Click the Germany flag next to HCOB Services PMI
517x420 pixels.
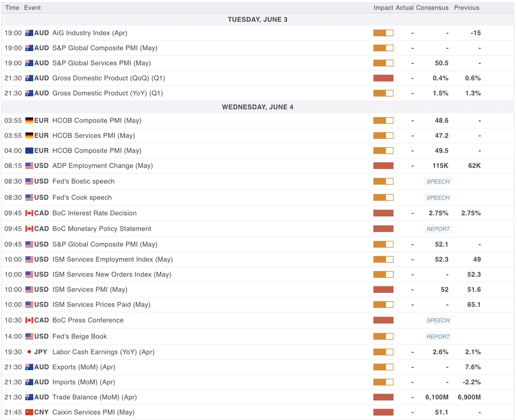pos(29,136)
